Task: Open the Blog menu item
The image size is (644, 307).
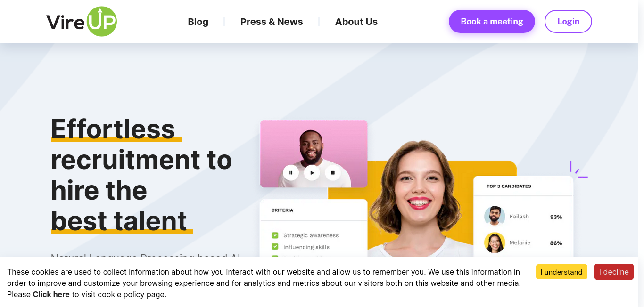Action: click(x=198, y=22)
